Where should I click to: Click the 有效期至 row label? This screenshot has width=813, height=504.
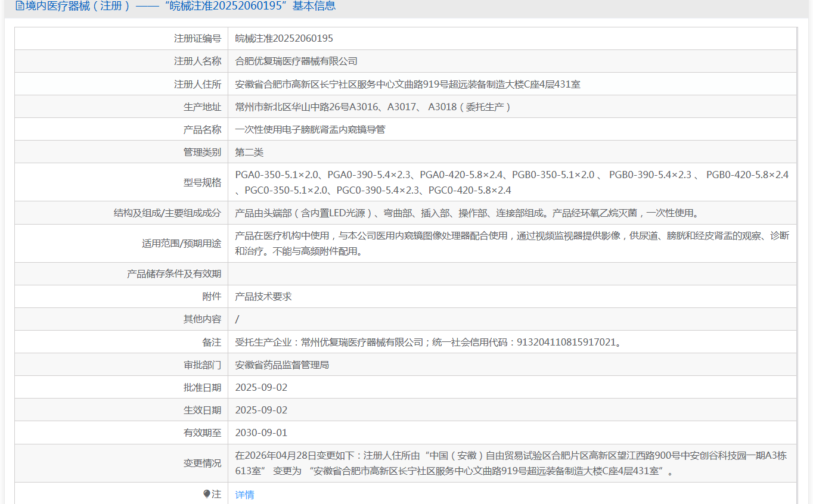tap(202, 433)
